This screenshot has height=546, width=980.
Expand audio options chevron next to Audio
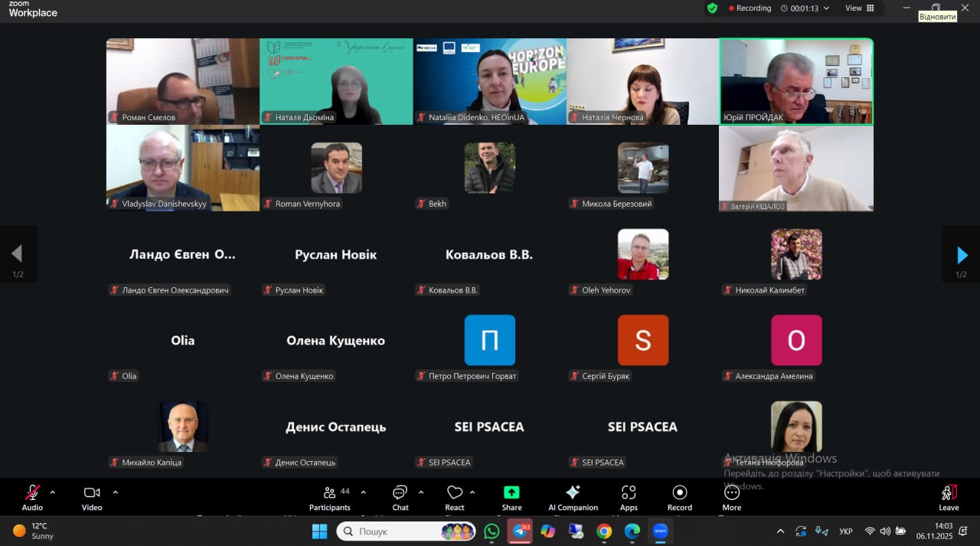click(53, 492)
